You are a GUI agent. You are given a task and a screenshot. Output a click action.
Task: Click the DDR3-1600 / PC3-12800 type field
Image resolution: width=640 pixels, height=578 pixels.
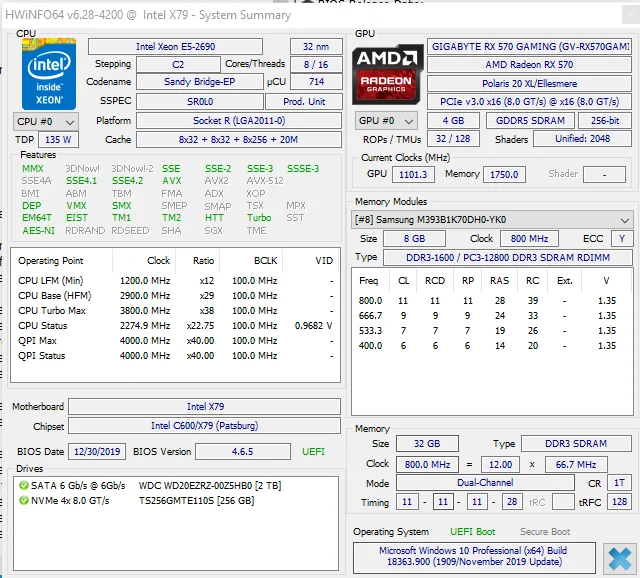[x=508, y=258]
